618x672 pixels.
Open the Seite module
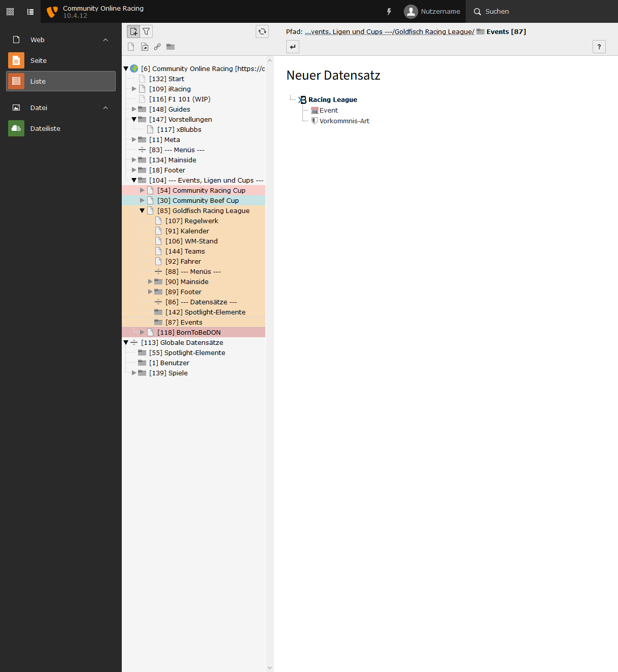61,60
